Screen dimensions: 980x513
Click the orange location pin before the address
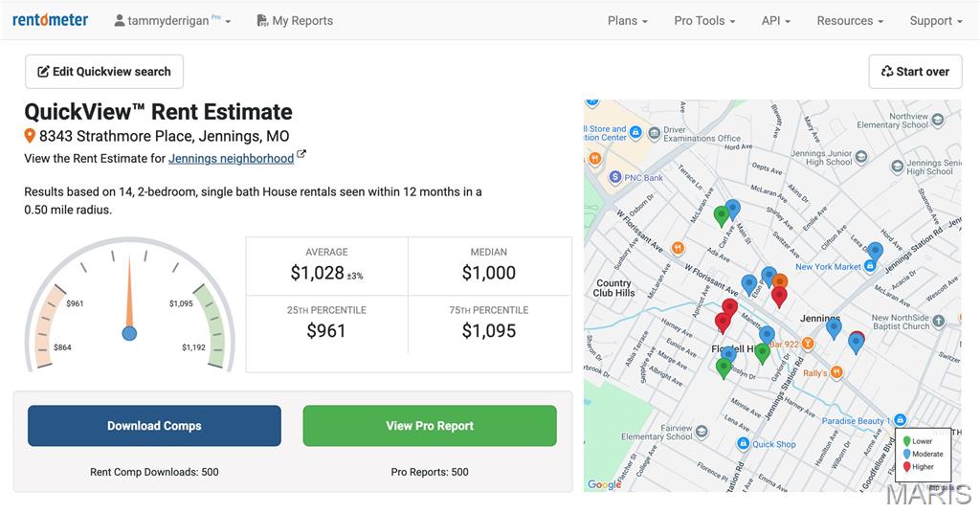click(30, 136)
